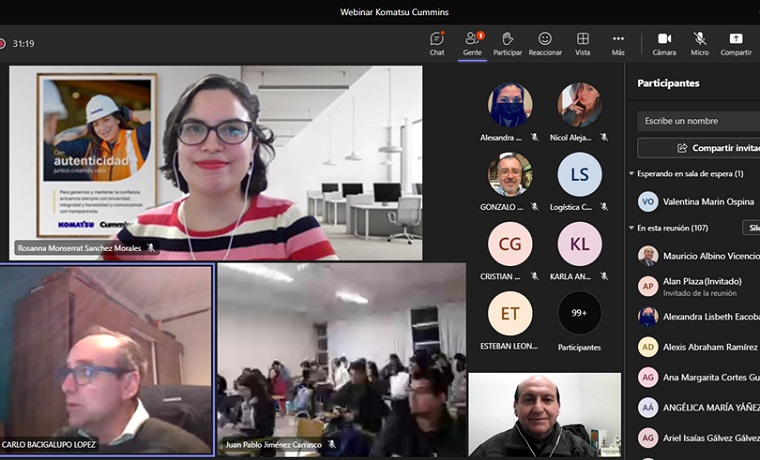Screen dimensions: 760x460
Task: Select Alexandra's avatar thumbnail
Action: 510,105
